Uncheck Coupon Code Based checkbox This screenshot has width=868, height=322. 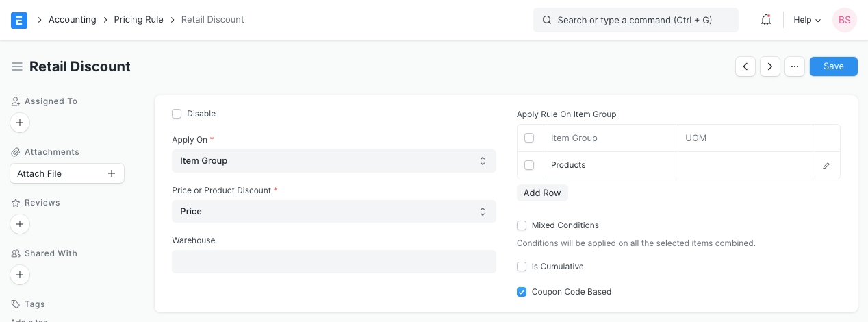(522, 292)
